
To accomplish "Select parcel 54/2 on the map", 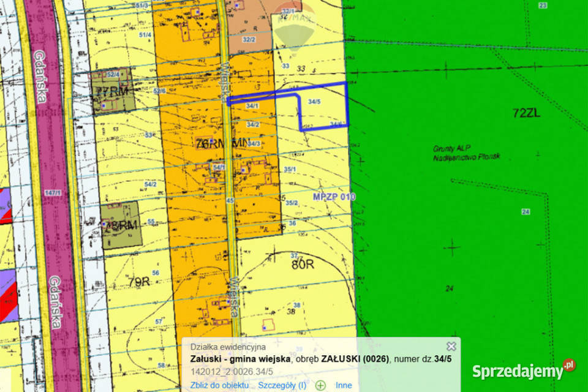I will coord(149,184).
